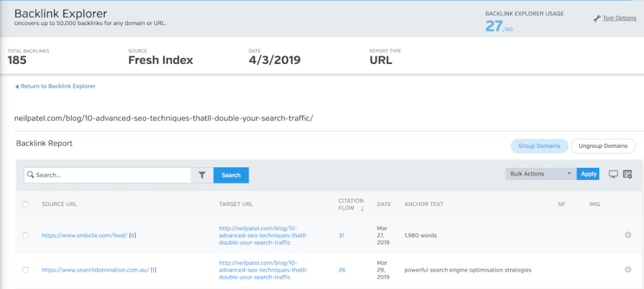Click the Report Type URL value
This screenshot has height=289, width=644.
pyautogui.click(x=381, y=61)
